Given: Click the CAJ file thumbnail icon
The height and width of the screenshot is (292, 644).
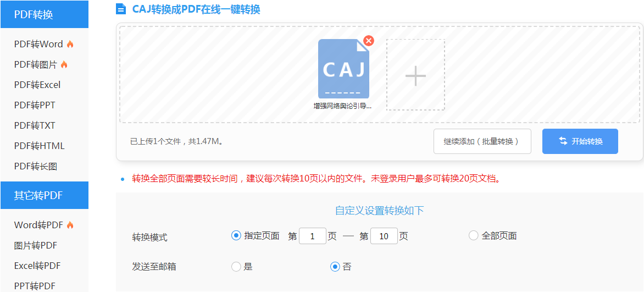Looking at the screenshot, I should point(343,69).
